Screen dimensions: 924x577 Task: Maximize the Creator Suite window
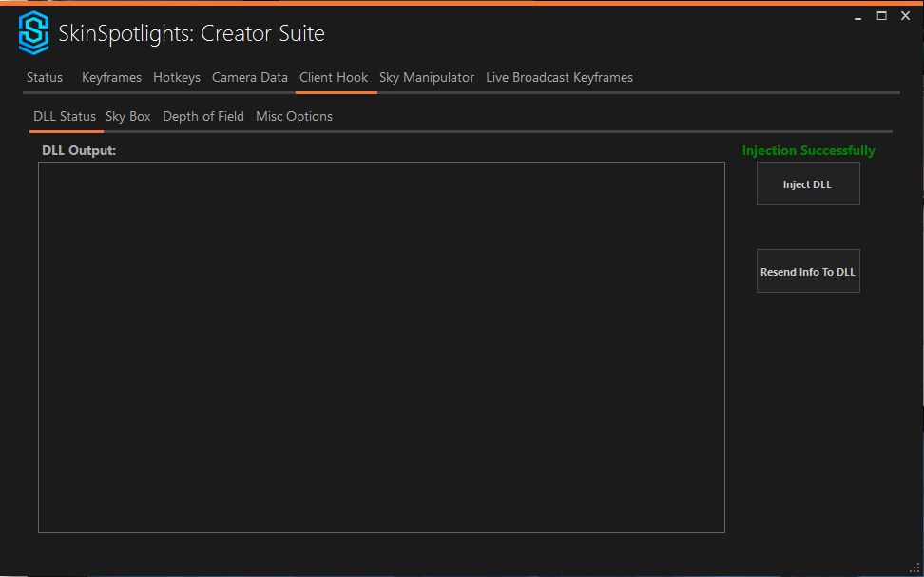click(x=881, y=16)
